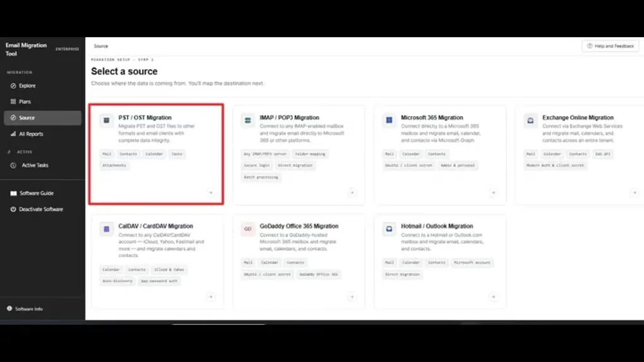Click the Help and Feedback button
This screenshot has height=362, width=644.
tap(611, 46)
